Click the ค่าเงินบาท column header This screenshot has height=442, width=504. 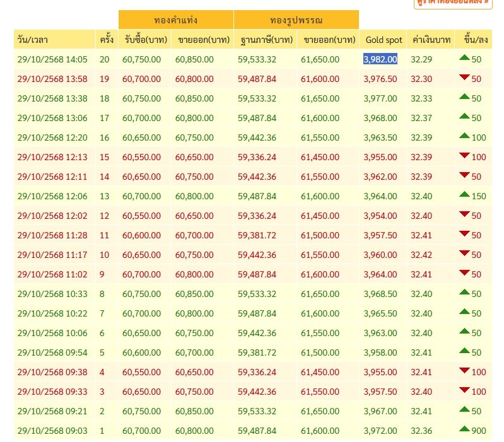point(431,40)
